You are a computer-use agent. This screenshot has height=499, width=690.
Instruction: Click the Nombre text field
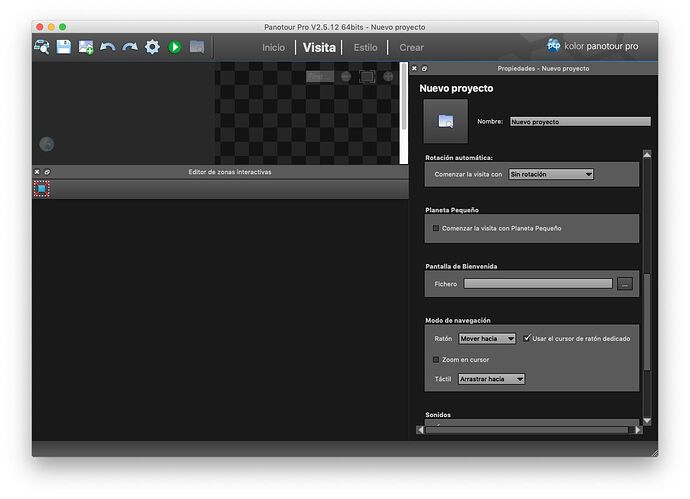[x=580, y=122]
